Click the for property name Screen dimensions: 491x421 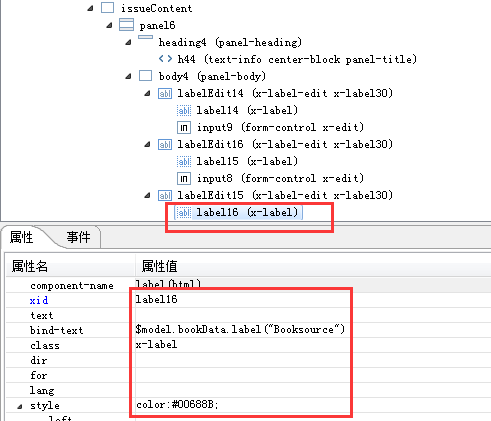[39, 375]
